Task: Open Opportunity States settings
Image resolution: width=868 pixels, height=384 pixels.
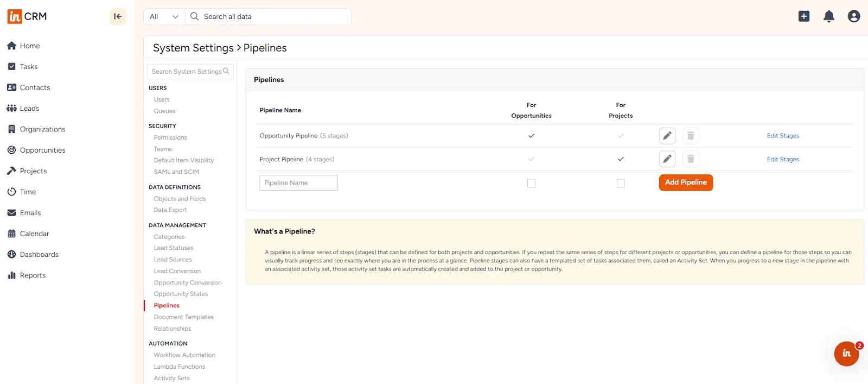Action: point(181,294)
